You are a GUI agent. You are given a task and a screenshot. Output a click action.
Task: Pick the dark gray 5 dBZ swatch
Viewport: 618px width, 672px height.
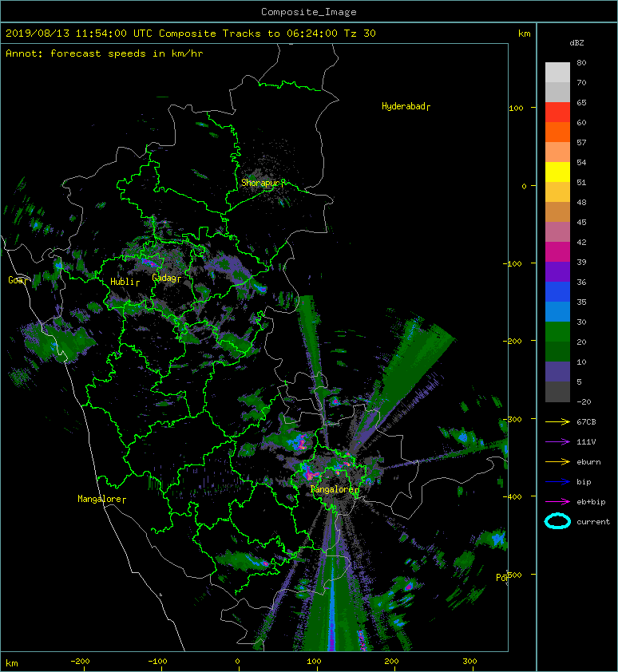tap(557, 392)
